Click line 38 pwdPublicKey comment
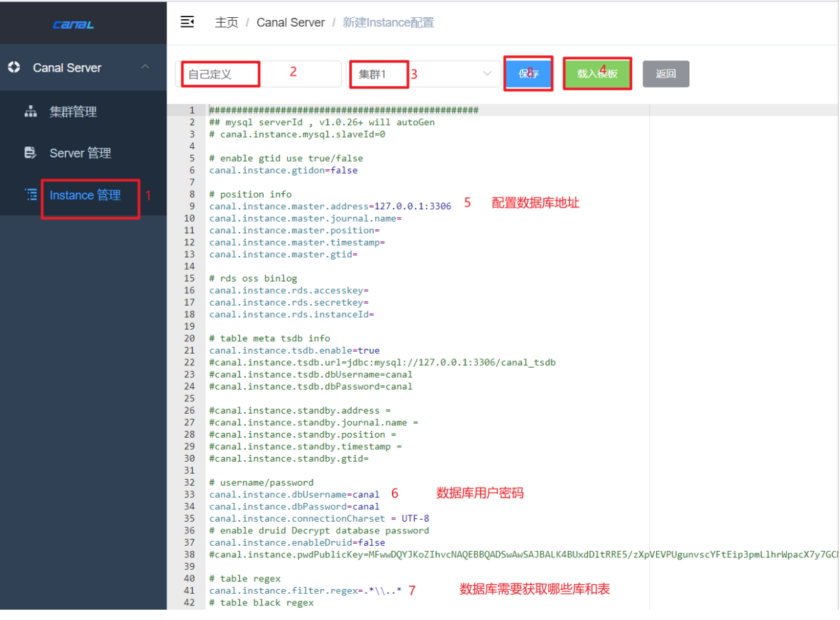The width and height of the screenshot is (840, 620). point(523,555)
